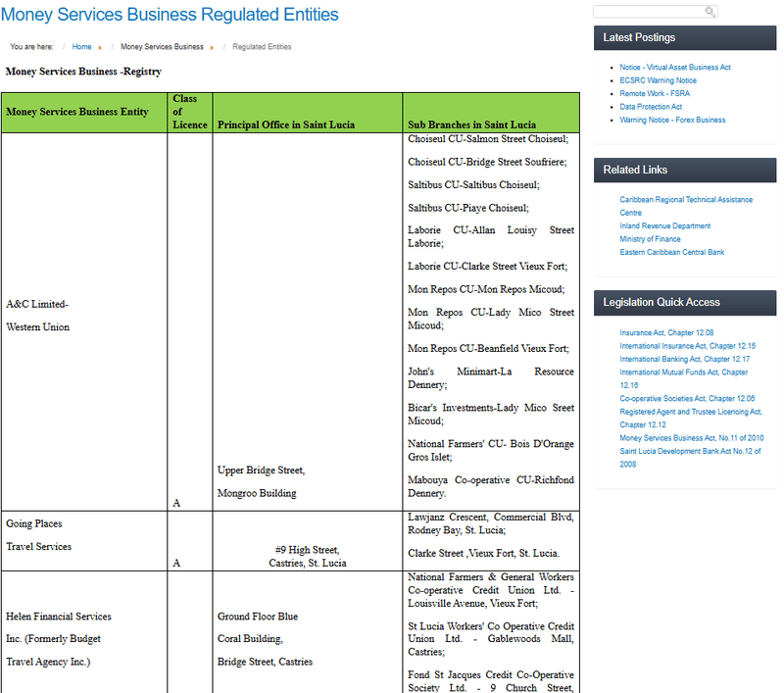Click Mabouya Co-operative CU-Richfond Dennery entry
Screen dimensions: 784x693
tap(491, 486)
